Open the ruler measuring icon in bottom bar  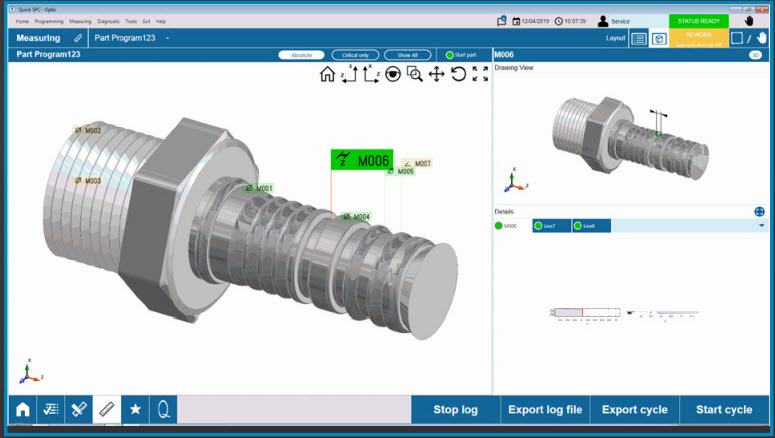click(106, 409)
